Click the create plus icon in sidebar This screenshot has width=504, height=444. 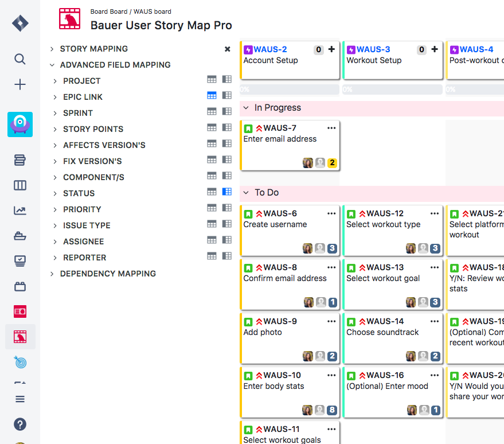pos(20,84)
